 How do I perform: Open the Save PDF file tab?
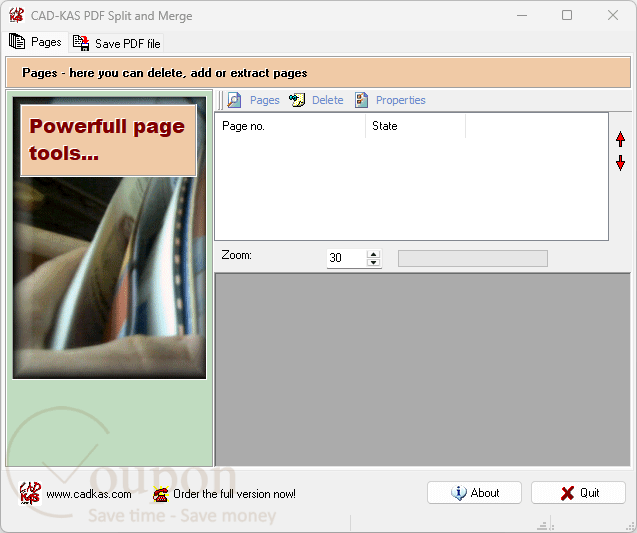point(116,43)
